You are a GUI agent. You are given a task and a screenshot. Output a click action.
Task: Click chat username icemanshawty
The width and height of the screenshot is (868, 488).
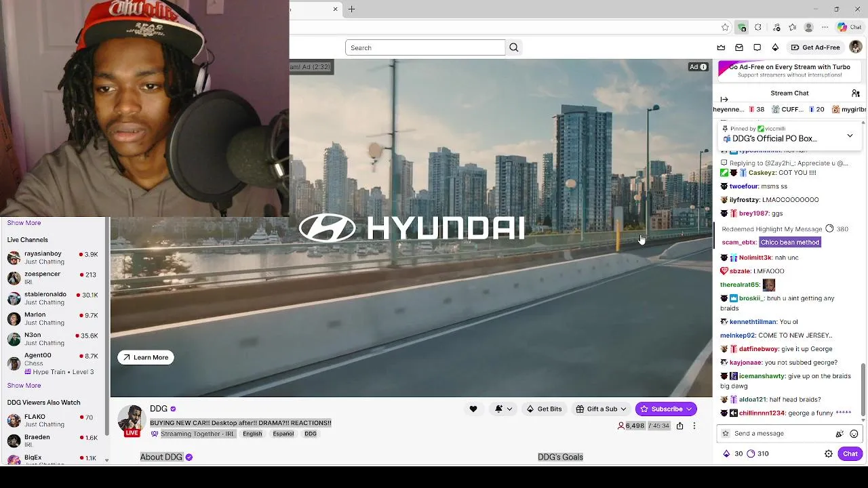pos(762,376)
